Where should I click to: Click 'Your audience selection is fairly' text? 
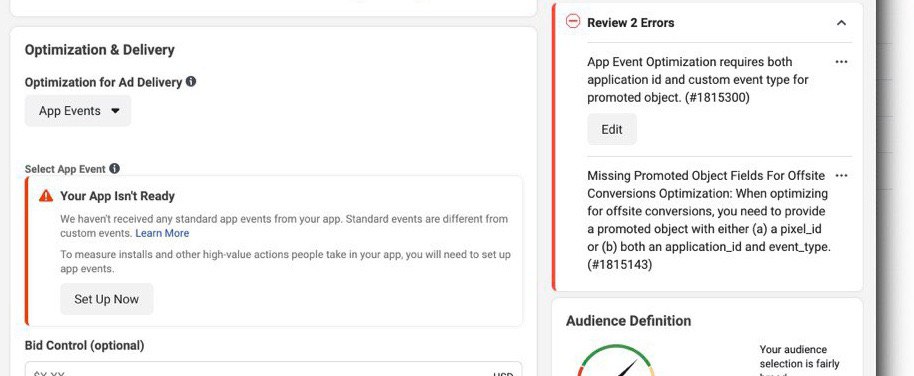tap(799, 357)
